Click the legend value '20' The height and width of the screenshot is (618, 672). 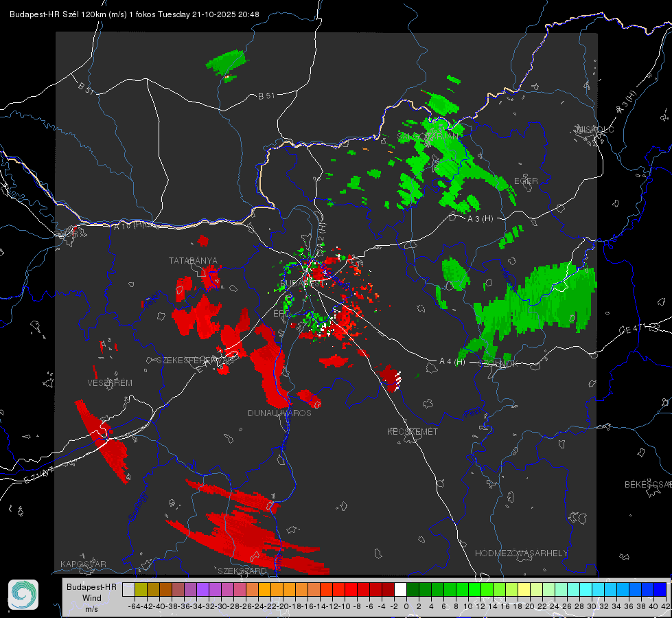[530, 606]
